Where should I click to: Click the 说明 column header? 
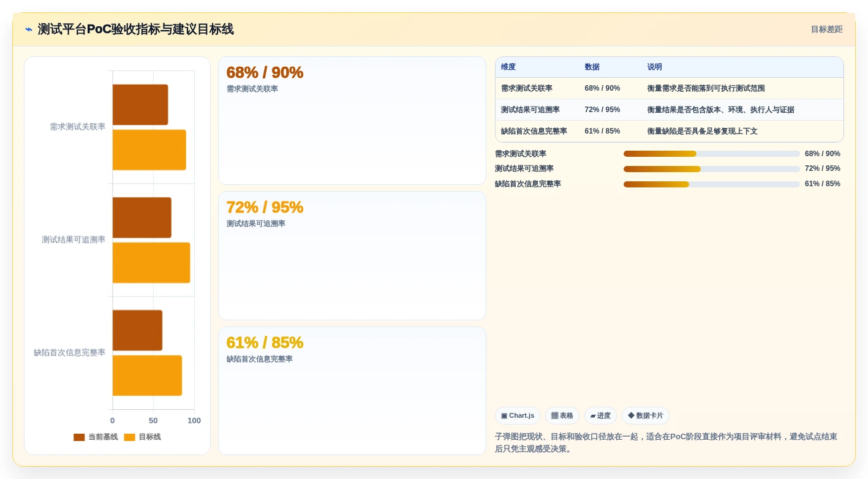pyautogui.click(x=655, y=67)
